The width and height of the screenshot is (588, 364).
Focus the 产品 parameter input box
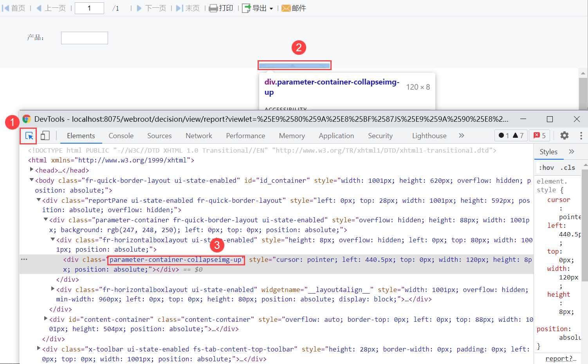[85, 38]
